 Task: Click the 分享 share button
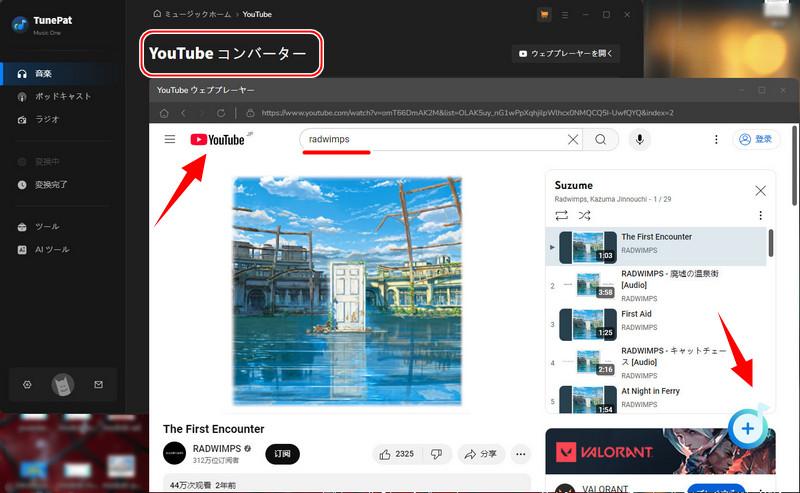(481, 454)
